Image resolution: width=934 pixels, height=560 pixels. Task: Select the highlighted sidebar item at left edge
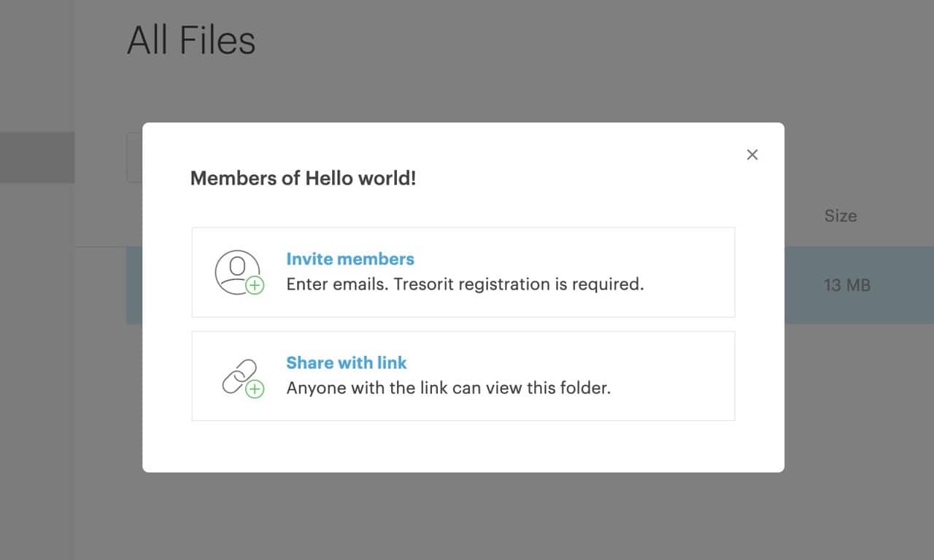click(x=37, y=157)
